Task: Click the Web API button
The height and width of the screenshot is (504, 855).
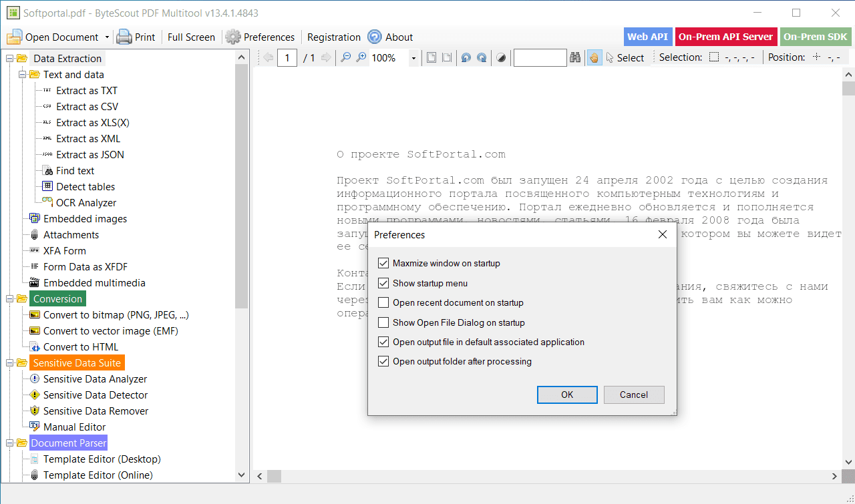Action: (x=647, y=37)
